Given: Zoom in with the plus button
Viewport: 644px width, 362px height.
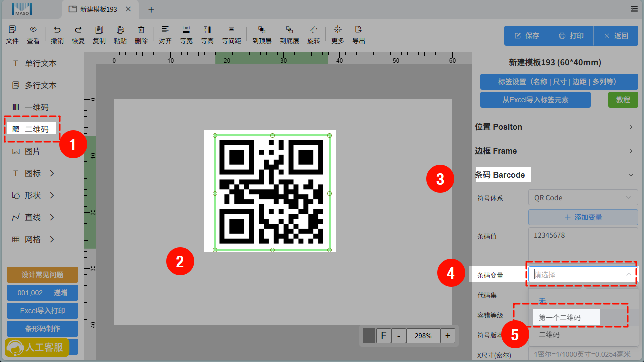Looking at the screenshot, I should coord(448,336).
